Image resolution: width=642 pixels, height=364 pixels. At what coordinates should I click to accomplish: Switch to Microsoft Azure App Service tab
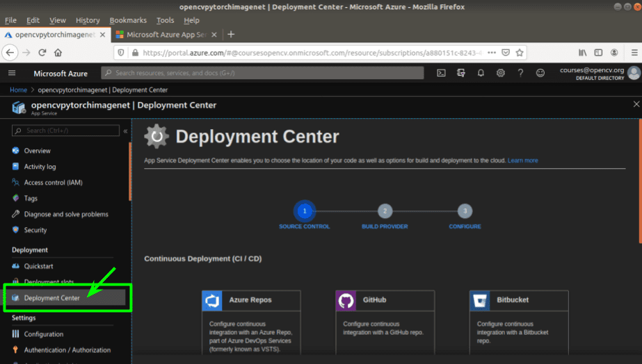[x=167, y=35]
